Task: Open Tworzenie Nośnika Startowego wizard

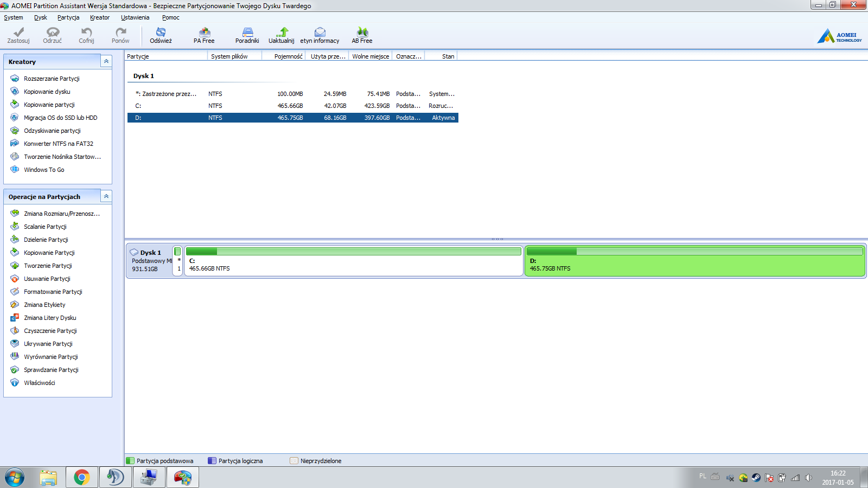Action: [62, 157]
